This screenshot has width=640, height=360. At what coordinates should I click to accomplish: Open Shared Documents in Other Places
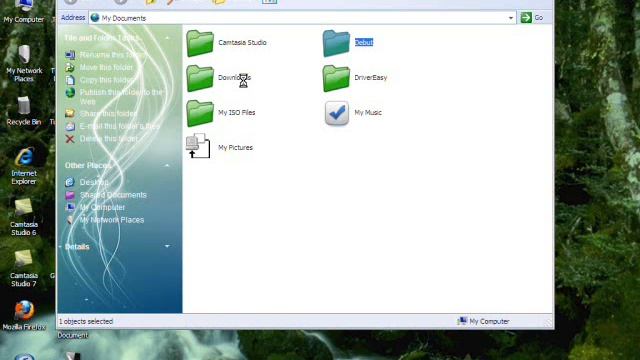[113, 195]
